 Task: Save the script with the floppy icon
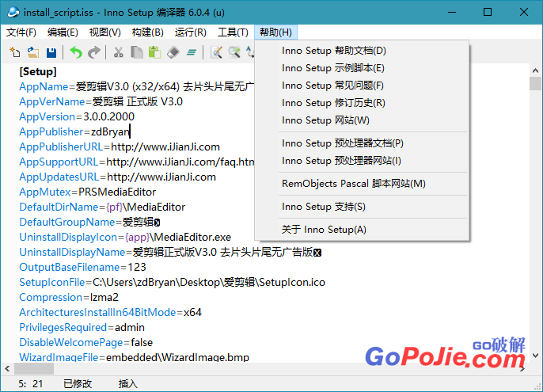click(51, 52)
